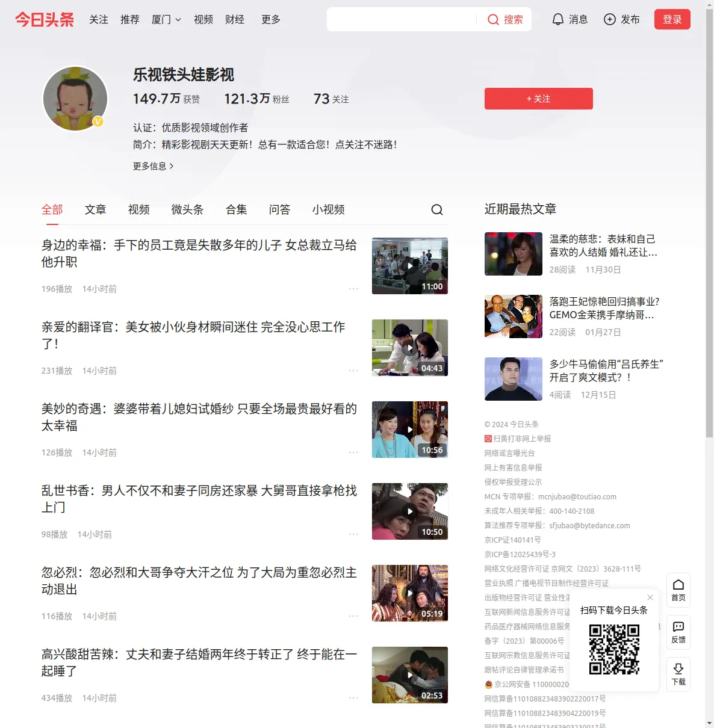Open article 乱世书香 title link
This screenshot has width=714, height=728.
(199, 499)
